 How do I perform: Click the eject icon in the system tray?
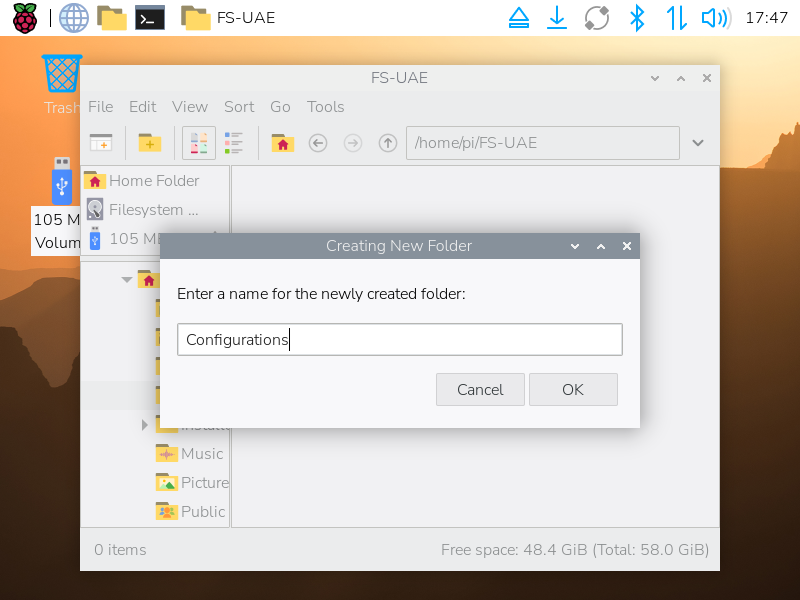click(x=518, y=17)
